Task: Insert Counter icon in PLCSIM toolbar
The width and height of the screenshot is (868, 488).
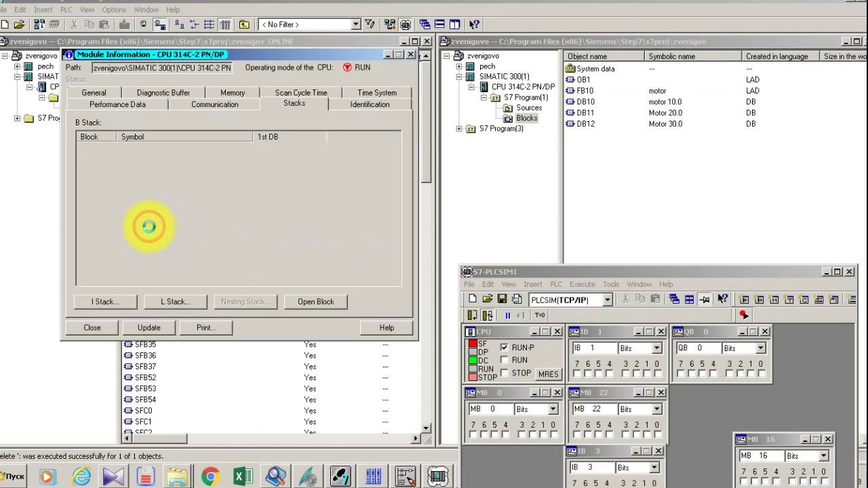Action: pyautogui.click(x=804, y=299)
